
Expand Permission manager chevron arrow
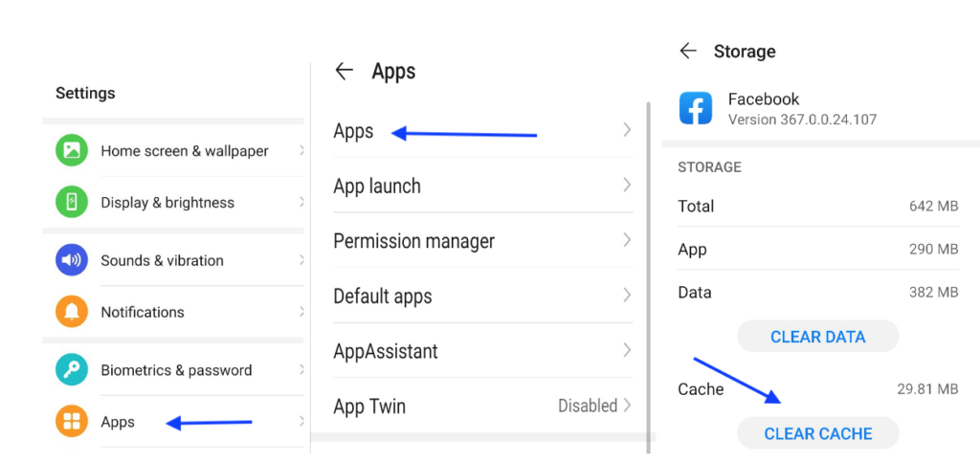pyautogui.click(x=627, y=240)
